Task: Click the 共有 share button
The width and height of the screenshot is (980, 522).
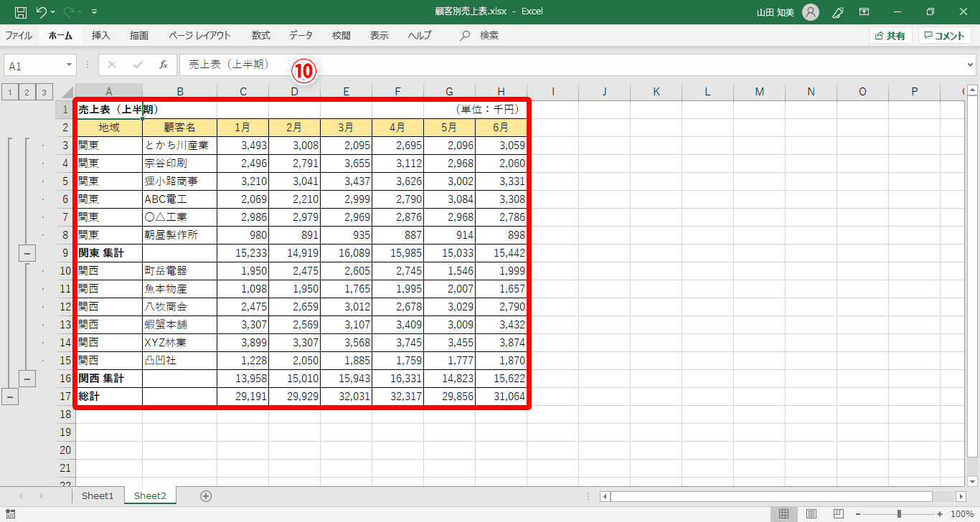Action: pyautogui.click(x=890, y=36)
